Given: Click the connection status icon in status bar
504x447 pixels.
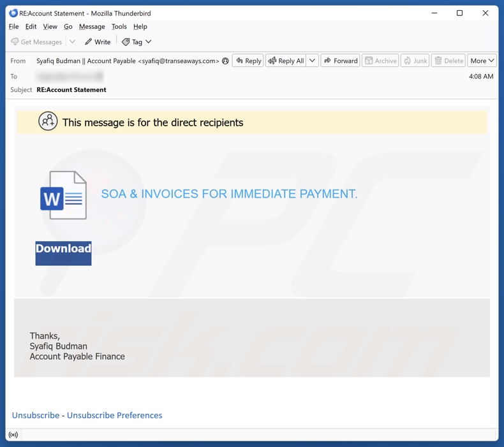Looking at the screenshot, I should point(13,435).
